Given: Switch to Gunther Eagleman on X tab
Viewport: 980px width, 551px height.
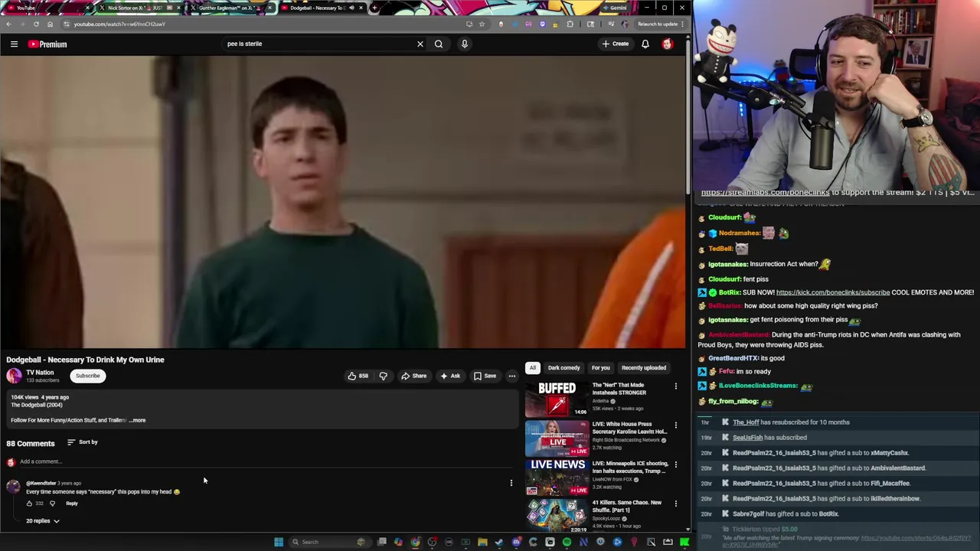Looking at the screenshot, I should [x=230, y=8].
